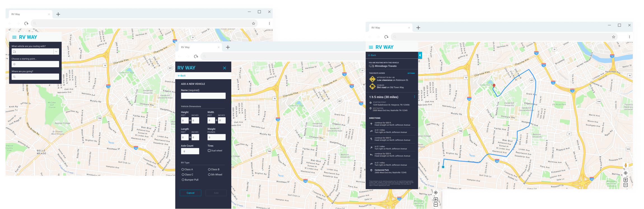Click Width inches input box

click(x=222, y=120)
